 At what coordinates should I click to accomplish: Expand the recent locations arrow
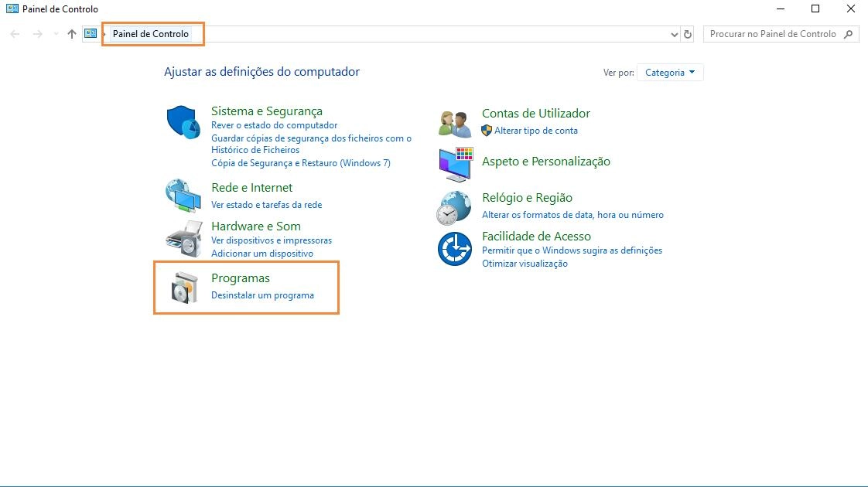click(x=56, y=34)
